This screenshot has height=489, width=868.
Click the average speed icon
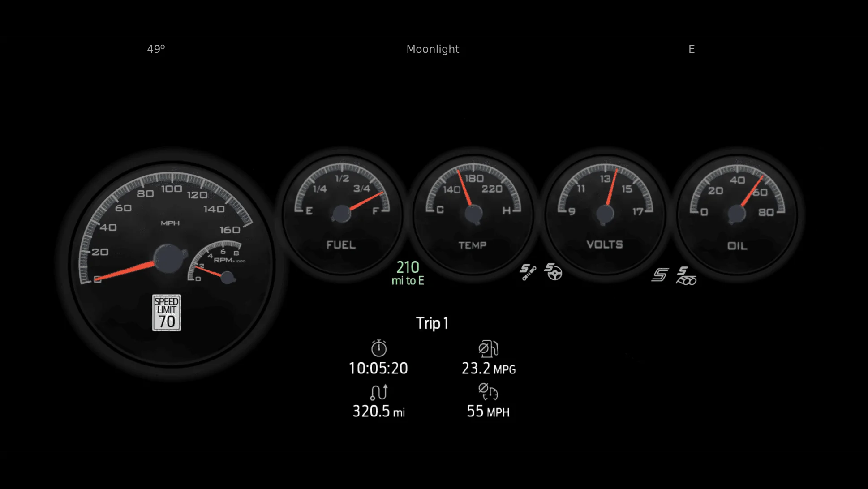(488, 392)
